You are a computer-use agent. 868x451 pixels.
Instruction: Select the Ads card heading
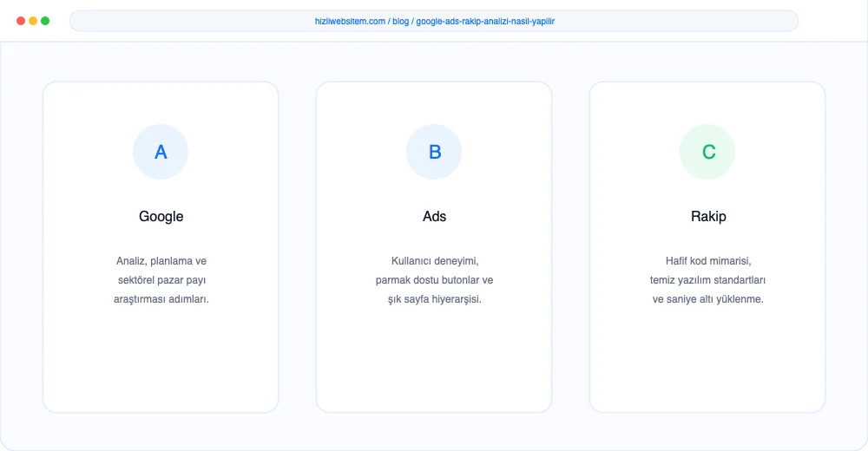(435, 216)
